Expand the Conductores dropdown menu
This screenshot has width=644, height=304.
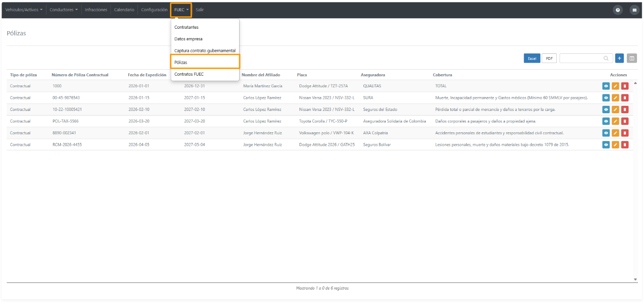[64, 10]
